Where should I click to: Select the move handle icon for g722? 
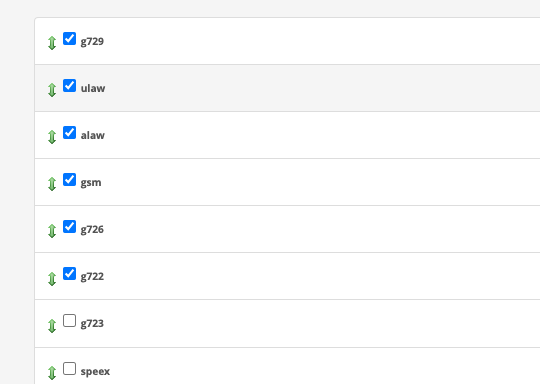pos(52,279)
